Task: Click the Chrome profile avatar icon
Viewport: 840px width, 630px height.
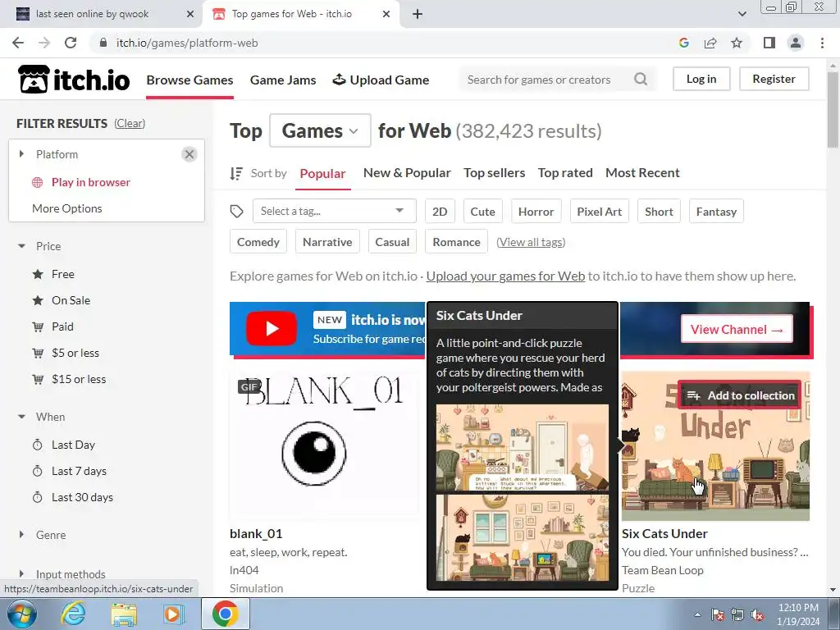Action: (796, 43)
